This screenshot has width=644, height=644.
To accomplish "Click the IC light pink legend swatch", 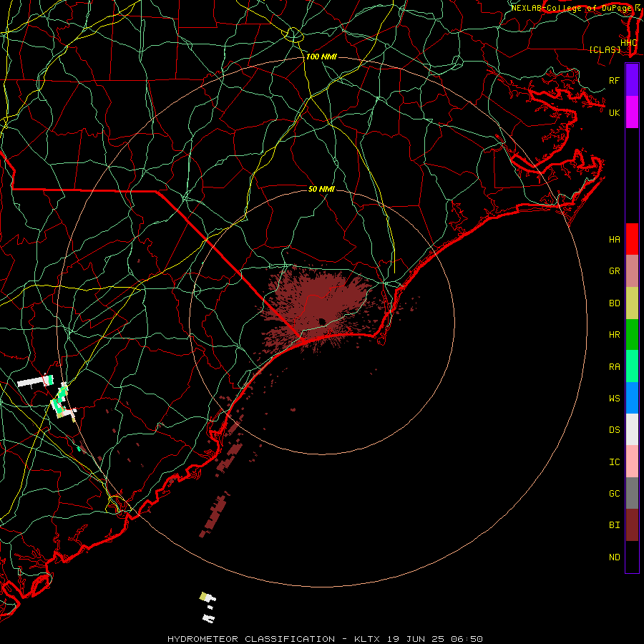I will (632, 462).
